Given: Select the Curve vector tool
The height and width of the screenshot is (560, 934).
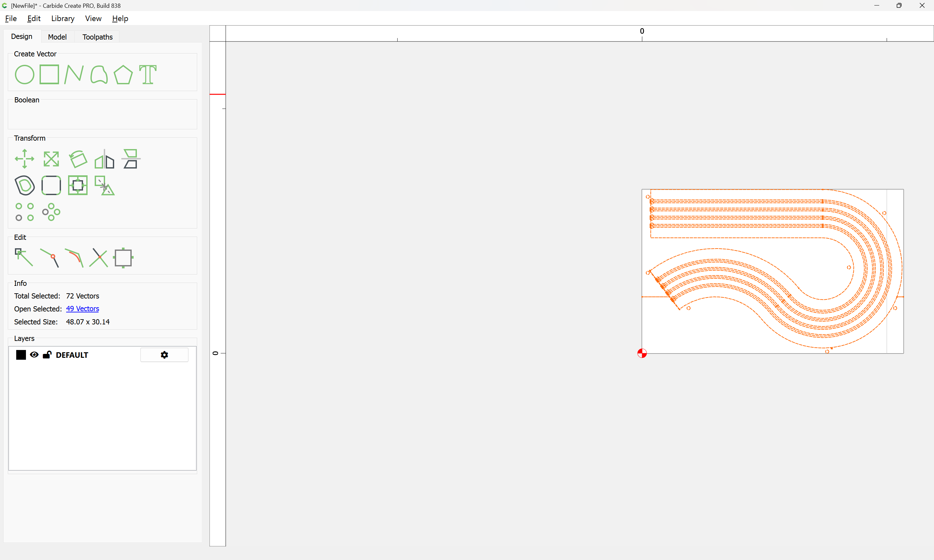Looking at the screenshot, I should (99, 74).
